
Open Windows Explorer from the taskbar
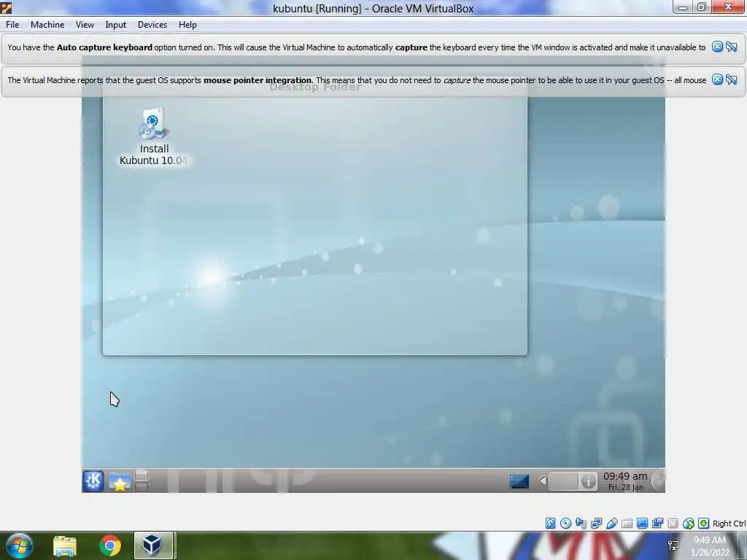pos(65,545)
